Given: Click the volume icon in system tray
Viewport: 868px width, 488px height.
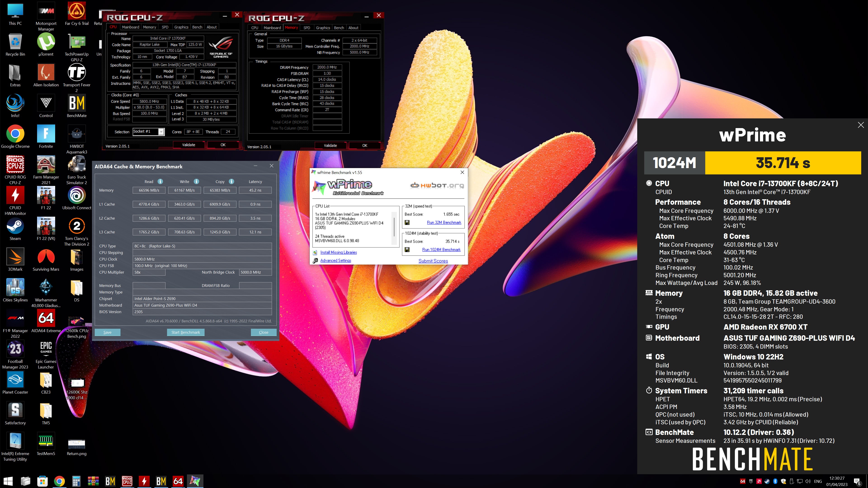Looking at the screenshot, I should [x=808, y=481].
